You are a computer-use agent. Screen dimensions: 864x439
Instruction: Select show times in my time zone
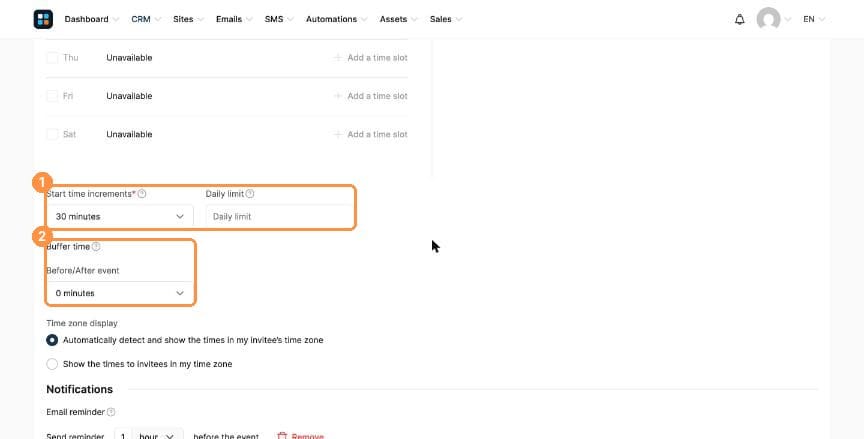(x=52, y=364)
